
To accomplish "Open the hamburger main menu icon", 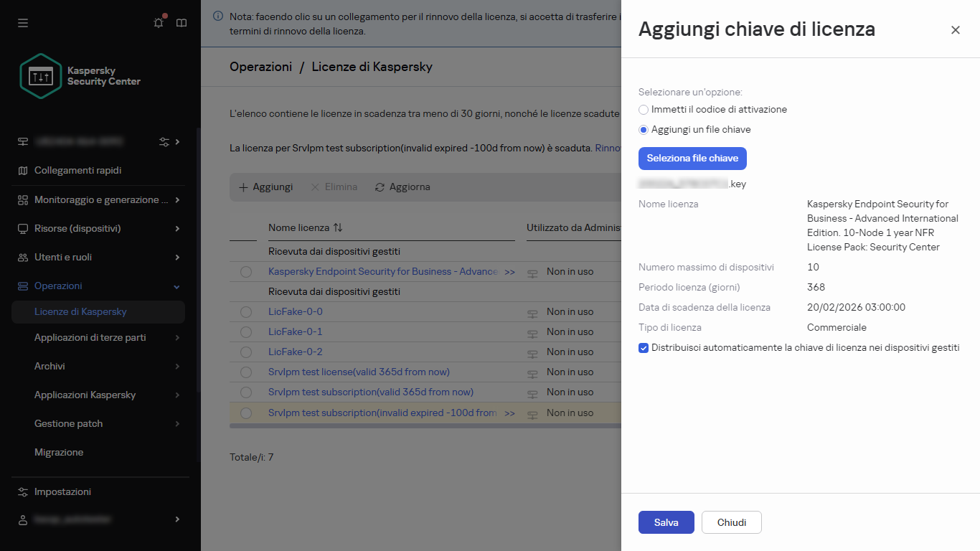I will 23,23.
